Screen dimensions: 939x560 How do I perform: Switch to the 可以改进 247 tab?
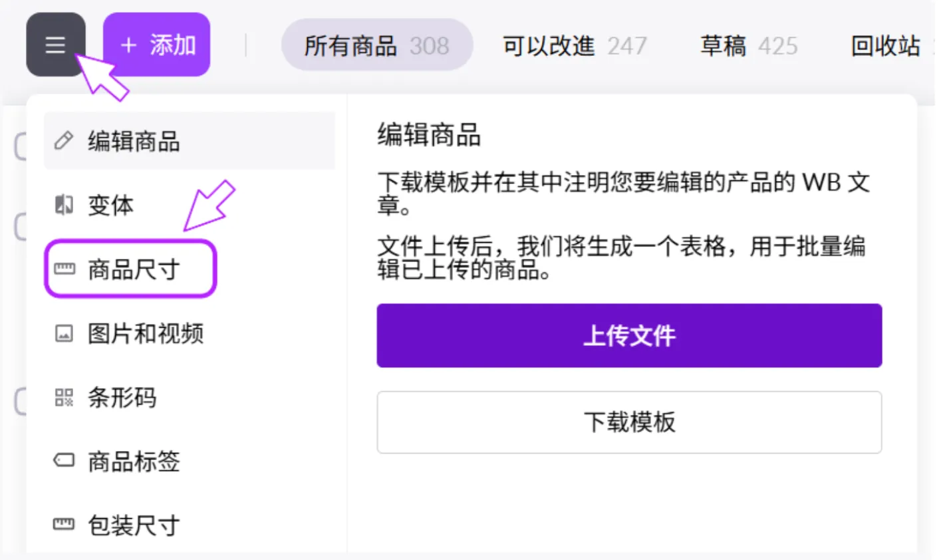pos(575,45)
